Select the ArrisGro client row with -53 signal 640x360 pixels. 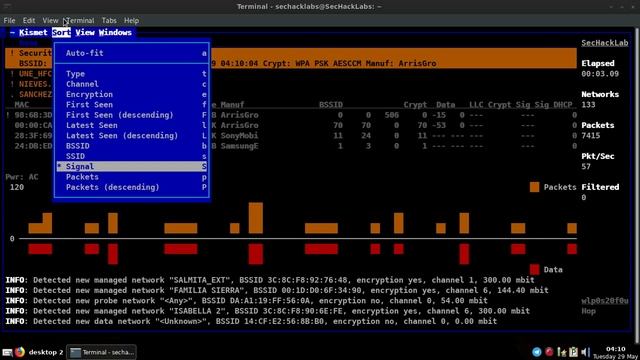[x=291, y=125]
